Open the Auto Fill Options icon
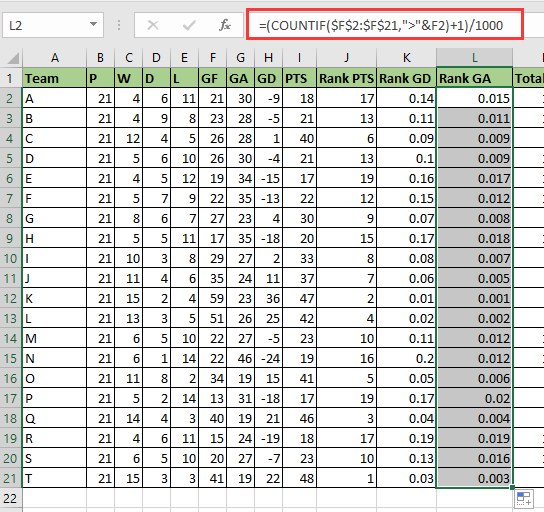This screenshot has height=512, width=544. pos(523,499)
